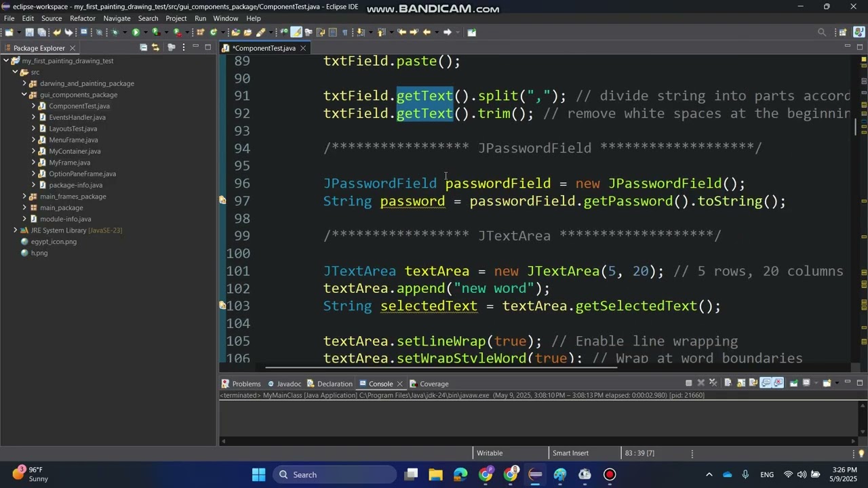Screen dimensions: 868x488
Task: Collapse All in Package Explorer
Action: (143, 47)
